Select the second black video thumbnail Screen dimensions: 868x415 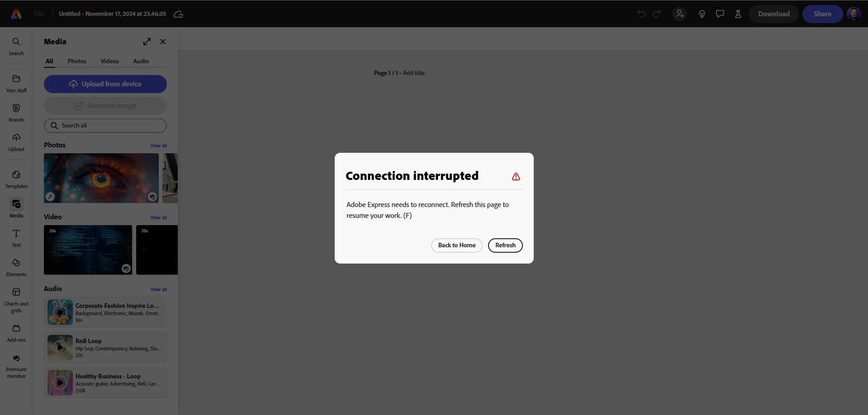[157, 250]
